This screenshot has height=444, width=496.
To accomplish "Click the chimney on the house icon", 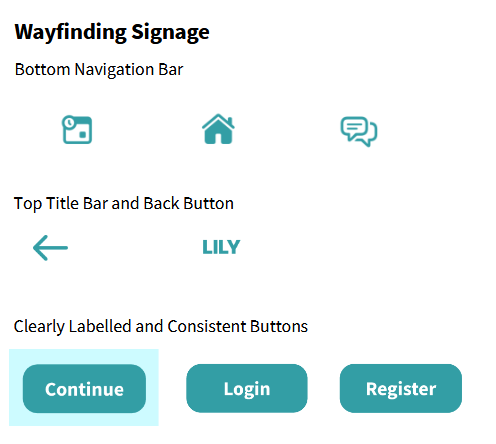I will (x=230, y=120).
